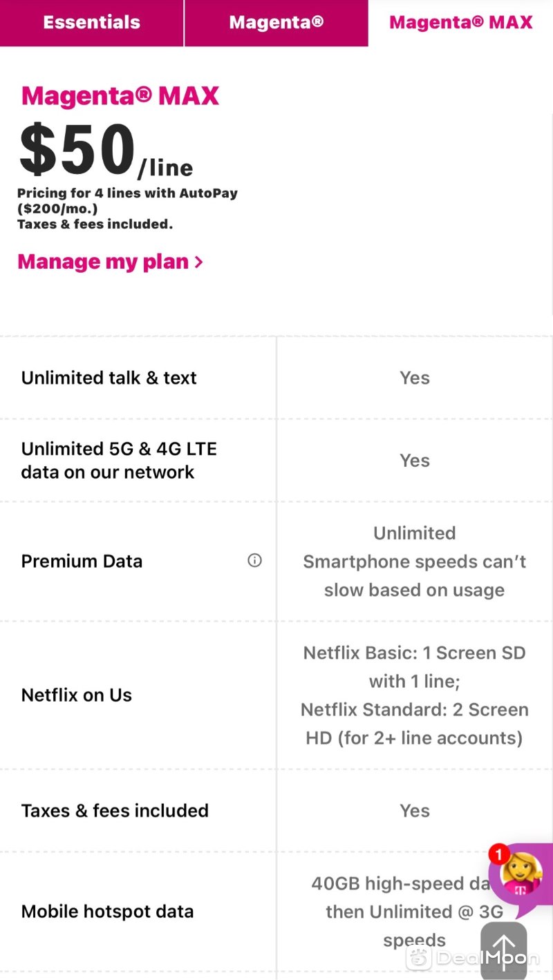The image size is (553, 980).
Task: Click the Magenta® MAX plan heading
Action: (120, 95)
